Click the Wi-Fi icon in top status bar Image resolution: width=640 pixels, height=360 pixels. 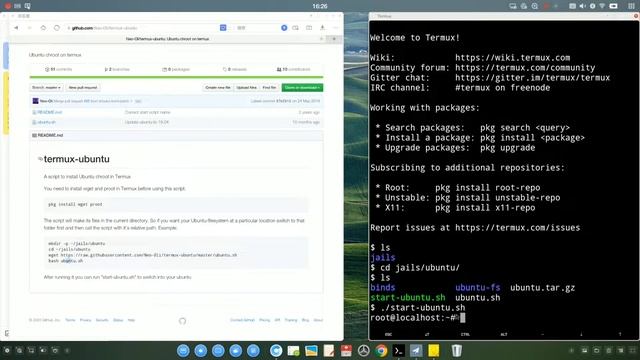tap(602, 6)
